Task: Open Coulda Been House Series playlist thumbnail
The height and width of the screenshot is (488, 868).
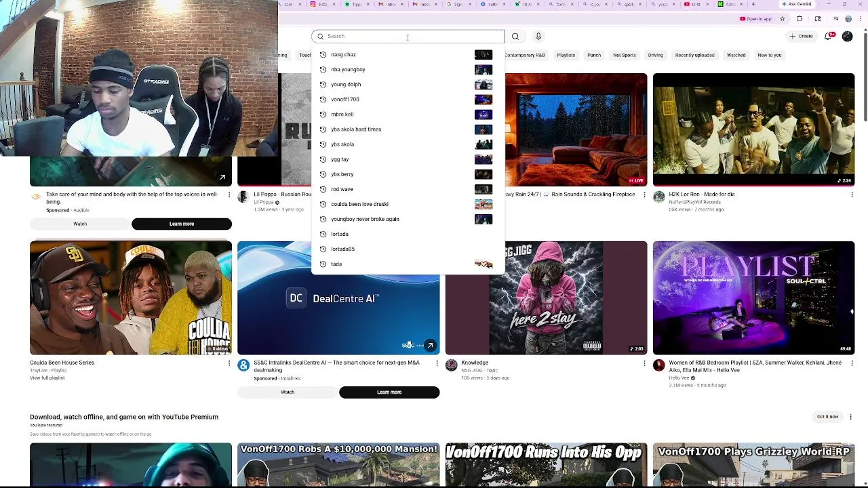Action: 131,298
